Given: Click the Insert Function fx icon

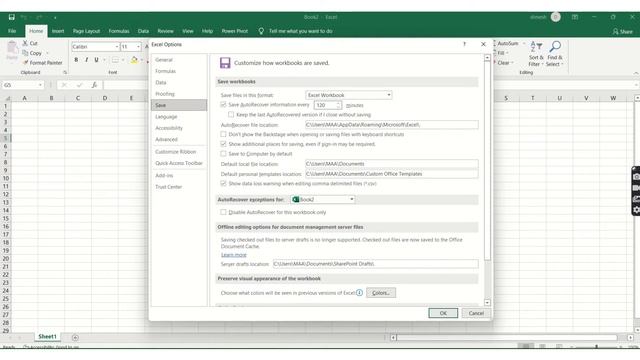Looking at the screenshot, I should pyautogui.click(x=94, y=85).
